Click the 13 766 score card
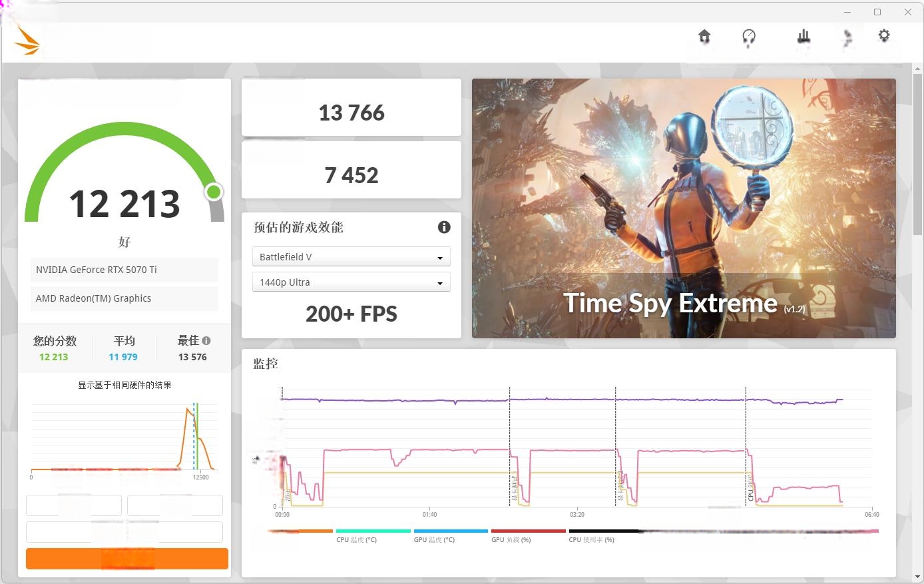 [x=351, y=108]
